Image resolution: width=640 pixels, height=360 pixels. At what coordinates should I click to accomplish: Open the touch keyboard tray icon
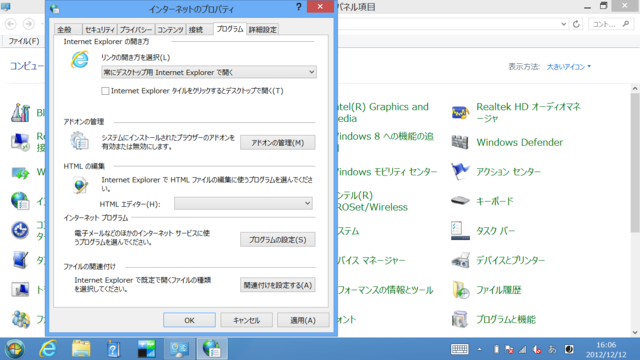(460, 349)
